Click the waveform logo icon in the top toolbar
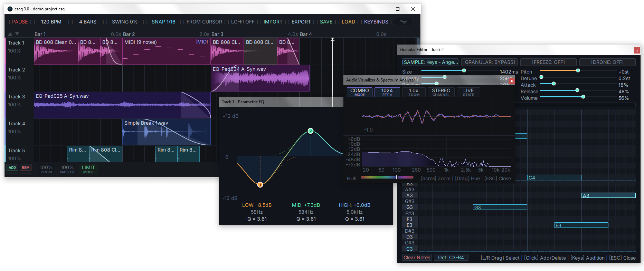Viewport: 644px width, 271px height. pos(403,22)
